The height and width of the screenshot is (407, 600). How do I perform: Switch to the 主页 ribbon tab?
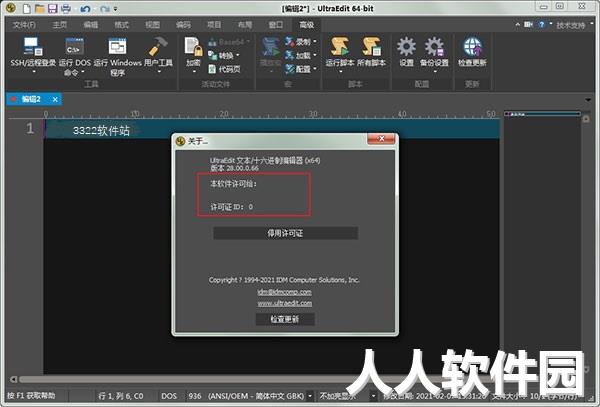[60, 25]
